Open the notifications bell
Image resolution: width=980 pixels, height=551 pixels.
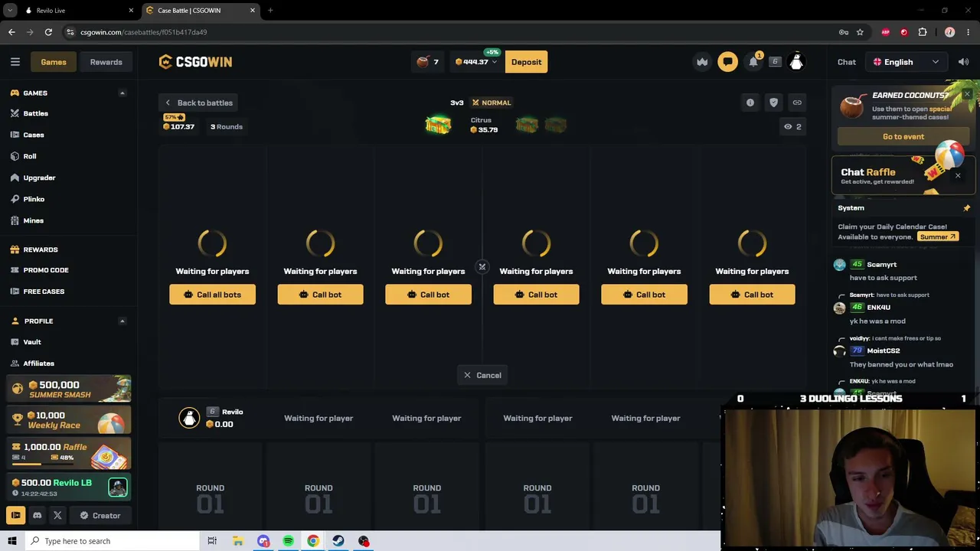pos(753,62)
